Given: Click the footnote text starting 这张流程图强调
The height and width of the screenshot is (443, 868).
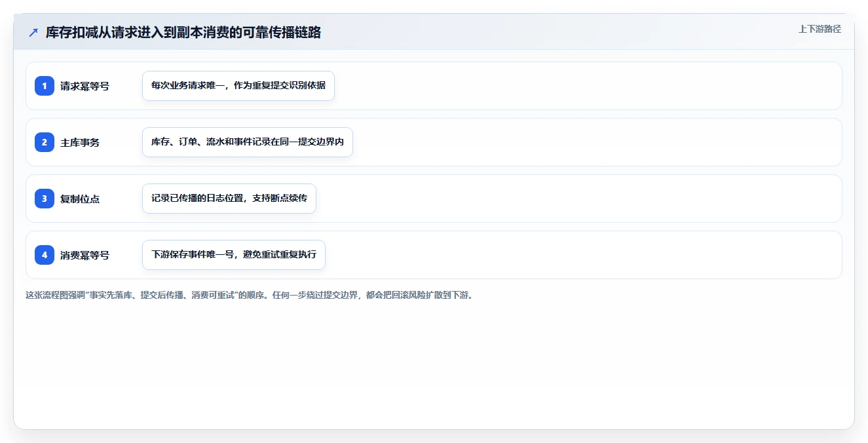Looking at the screenshot, I should point(249,295).
